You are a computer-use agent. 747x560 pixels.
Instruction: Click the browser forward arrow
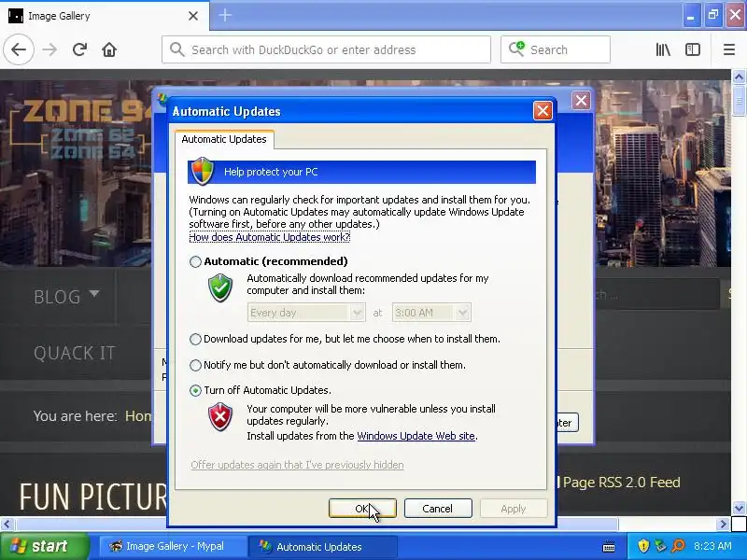click(49, 49)
